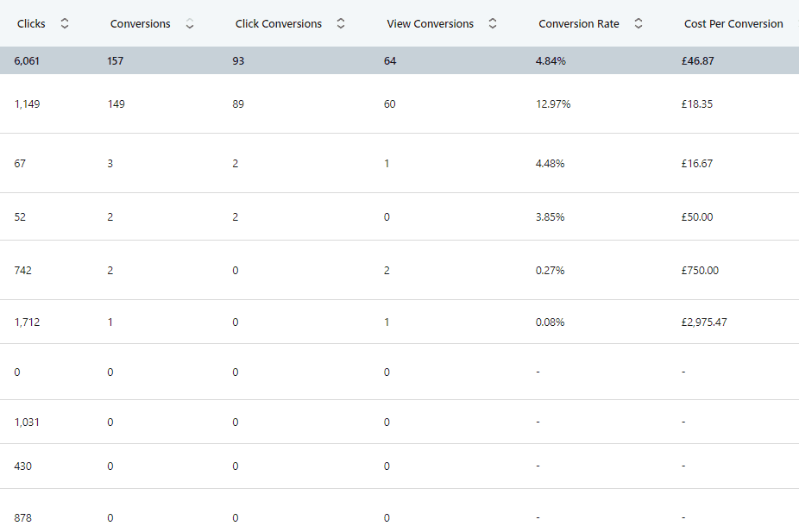
Task: Sort by the Clicks column sort icon
Action: click(65, 23)
